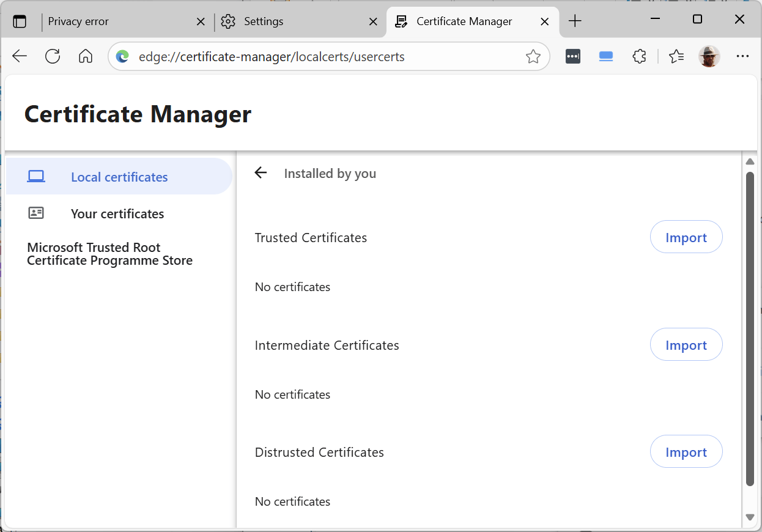
Task: Import a Trusted Certificate
Action: pyautogui.click(x=686, y=237)
